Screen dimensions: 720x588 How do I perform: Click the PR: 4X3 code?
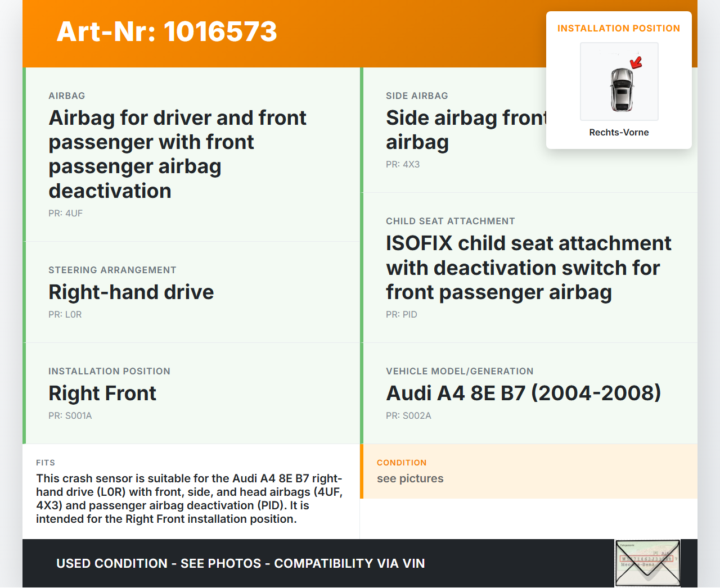click(403, 165)
